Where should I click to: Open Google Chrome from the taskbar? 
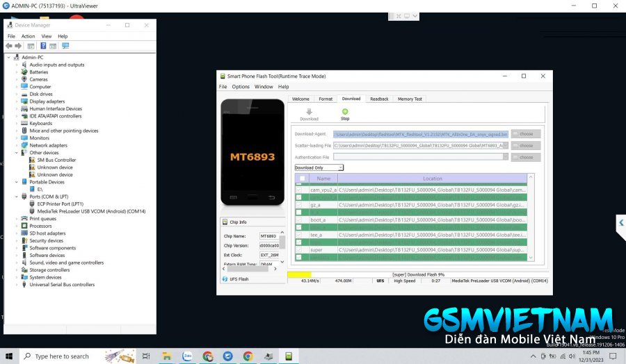(248, 356)
